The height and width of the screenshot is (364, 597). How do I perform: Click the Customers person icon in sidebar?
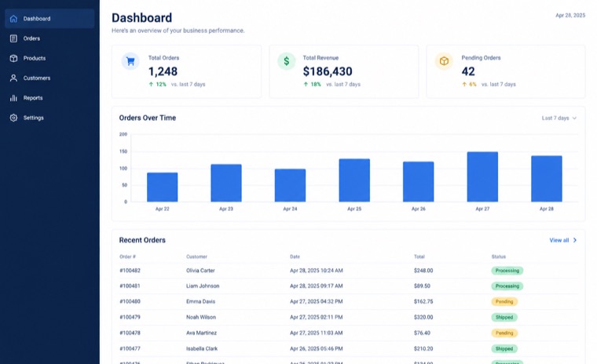[13, 78]
